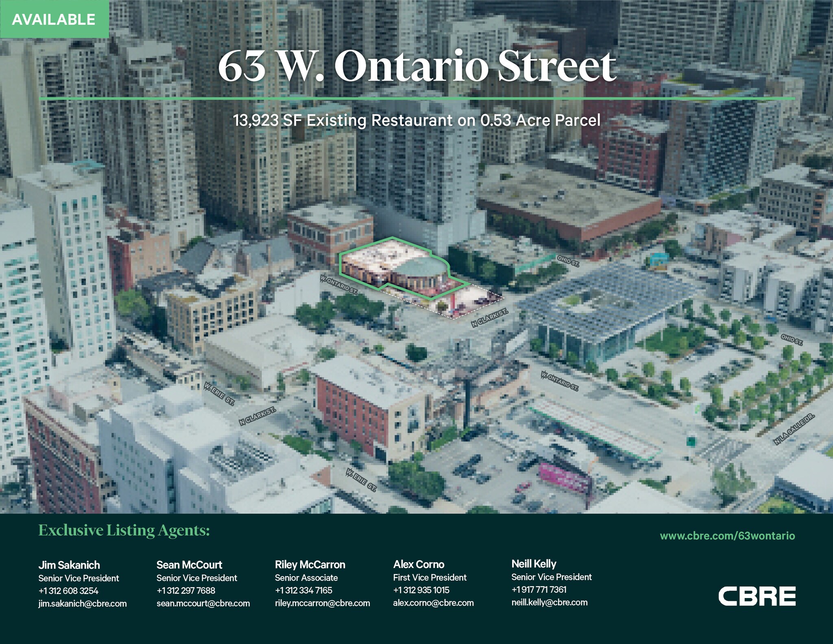
Task: Click the OHIO ST. label near highlighted parcel
Action: click(568, 260)
